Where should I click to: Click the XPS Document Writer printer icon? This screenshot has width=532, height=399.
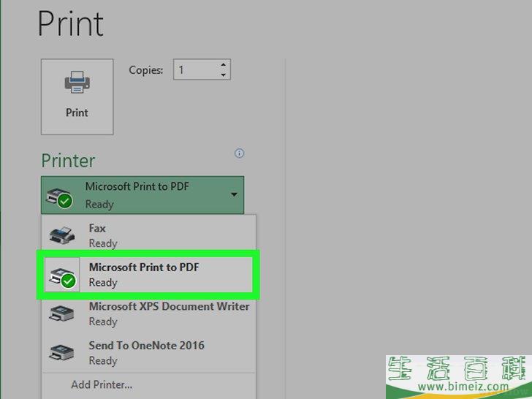(61, 313)
